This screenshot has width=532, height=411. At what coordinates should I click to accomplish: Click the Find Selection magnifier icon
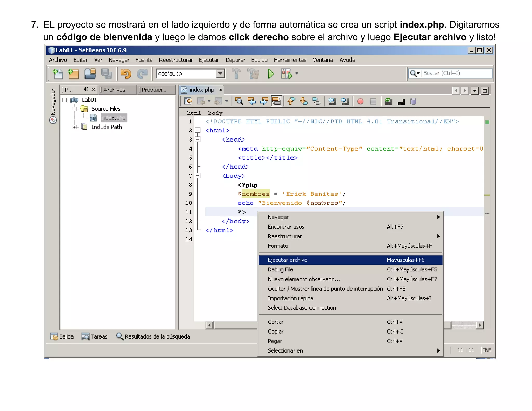click(x=239, y=101)
